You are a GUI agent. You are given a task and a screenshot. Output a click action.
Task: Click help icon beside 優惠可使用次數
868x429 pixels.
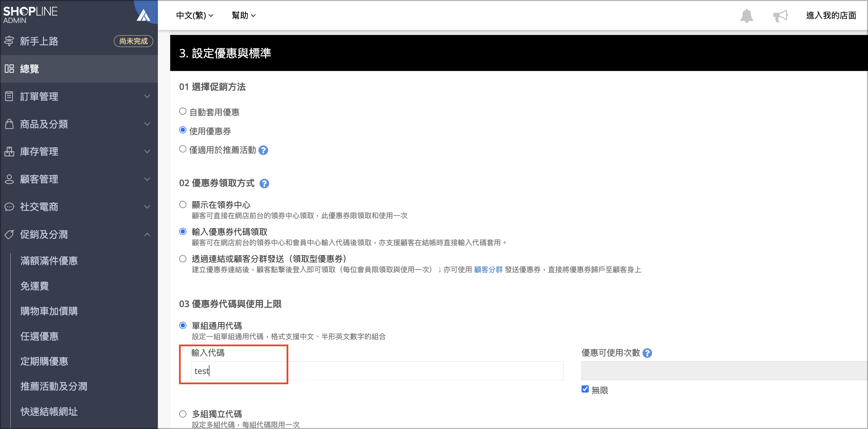pyautogui.click(x=647, y=353)
